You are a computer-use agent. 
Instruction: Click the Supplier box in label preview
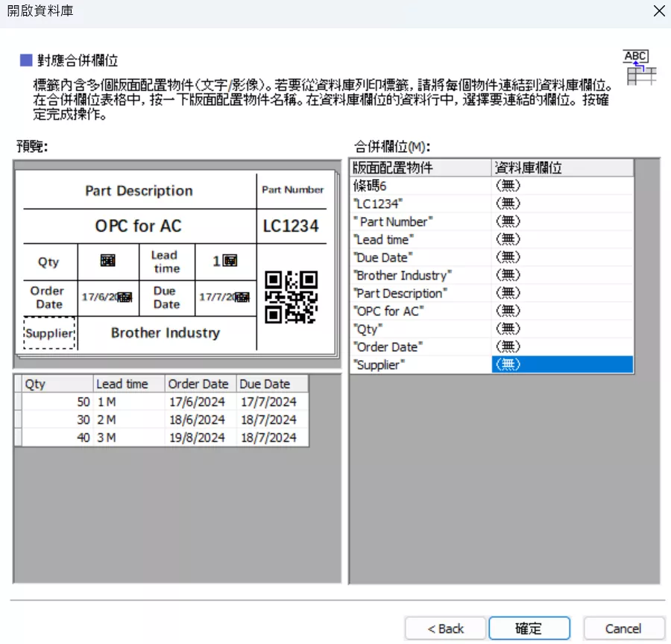[x=49, y=333]
